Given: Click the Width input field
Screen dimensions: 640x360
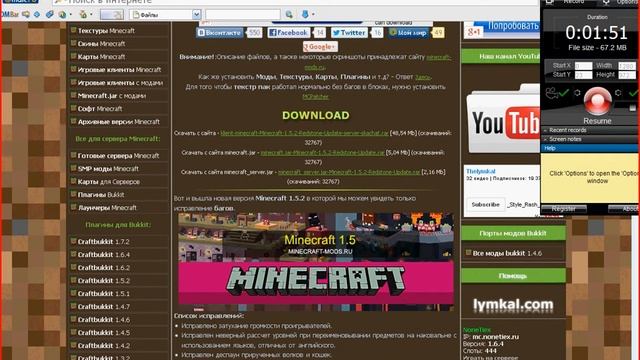Looking at the screenshot, I should point(627,66).
